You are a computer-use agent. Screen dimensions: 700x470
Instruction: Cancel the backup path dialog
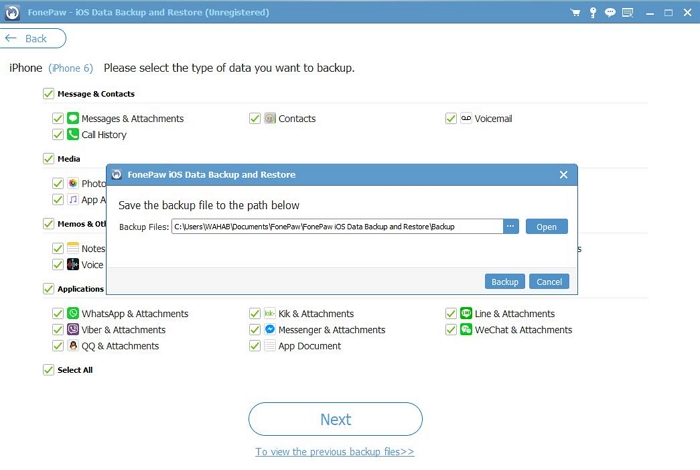tap(549, 282)
